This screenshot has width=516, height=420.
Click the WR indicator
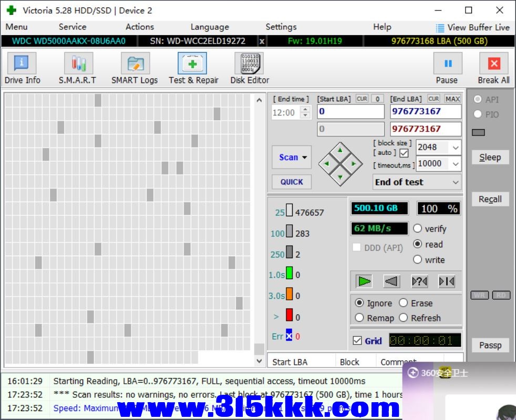coord(479,295)
